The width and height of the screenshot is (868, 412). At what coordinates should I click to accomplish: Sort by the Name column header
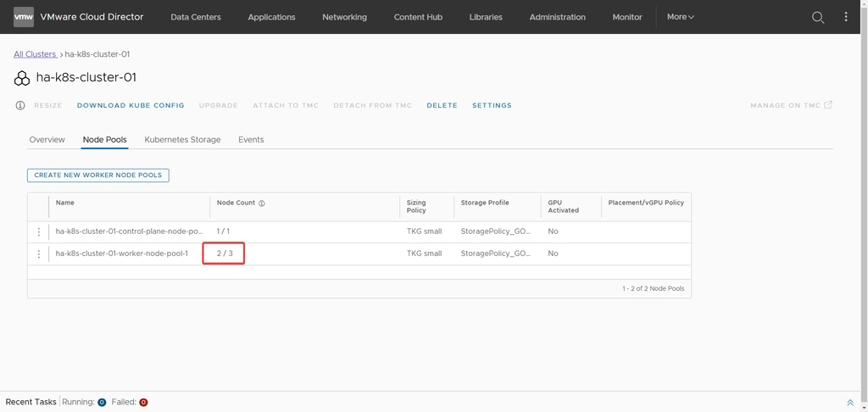click(65, 203)
